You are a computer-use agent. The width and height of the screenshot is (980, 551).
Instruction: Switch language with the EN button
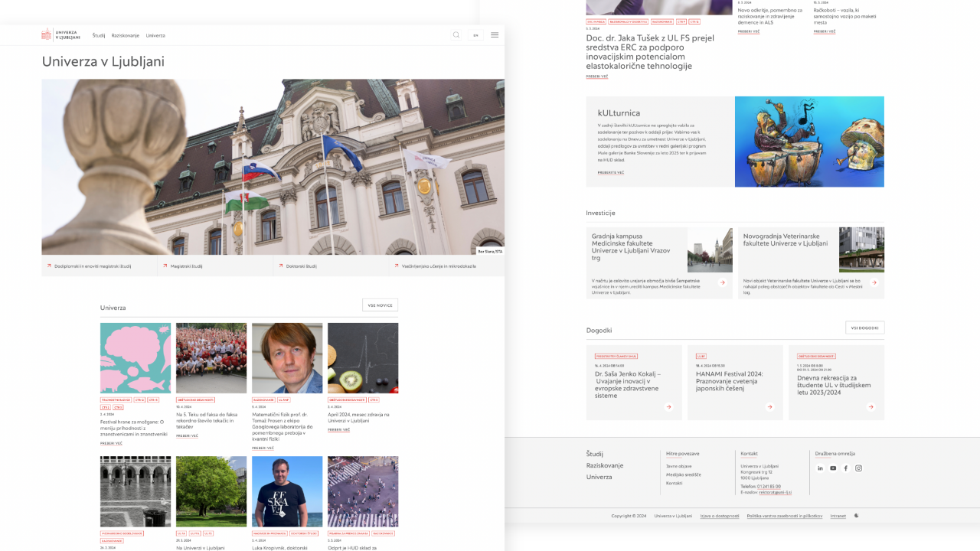[x=475, y=35]
